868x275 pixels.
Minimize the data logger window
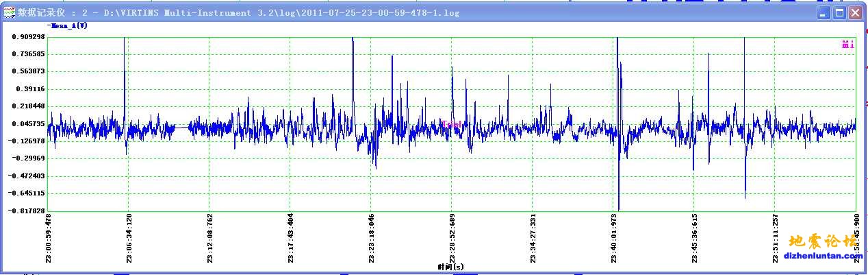[x=825, y=12]
